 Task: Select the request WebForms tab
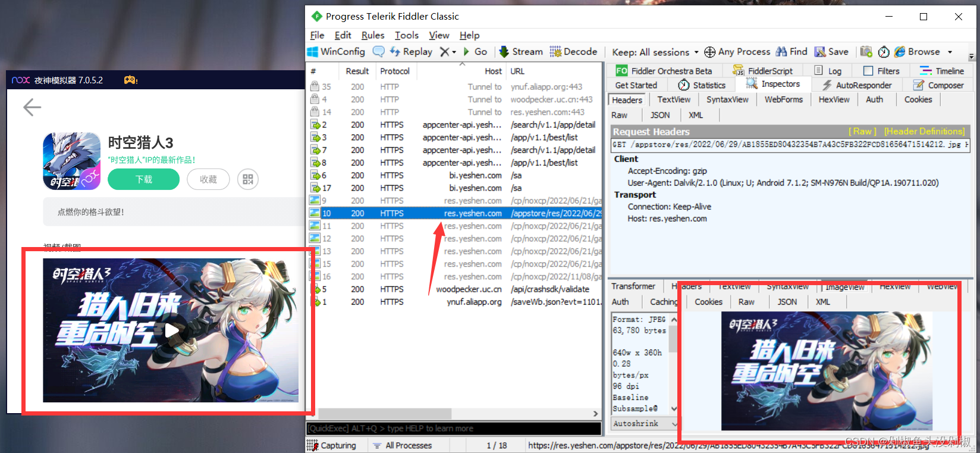783,99
